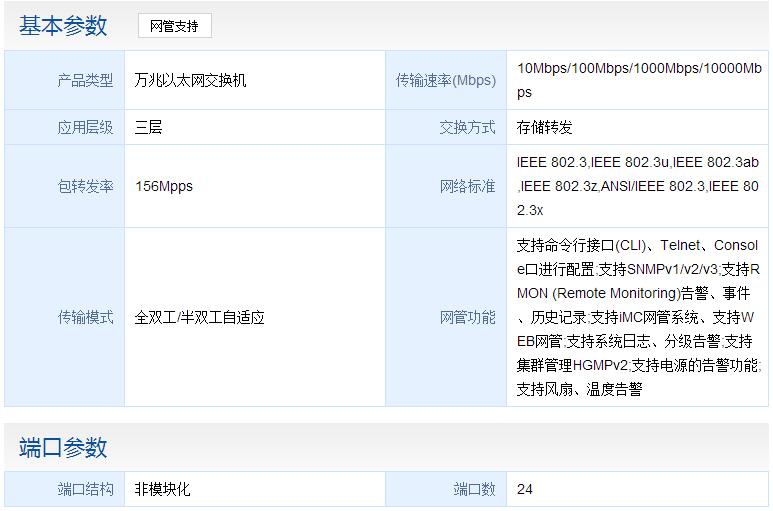Click the 传输模式 label
The width and height of the screenshot is (773, 511).
[x=85, y=317]
